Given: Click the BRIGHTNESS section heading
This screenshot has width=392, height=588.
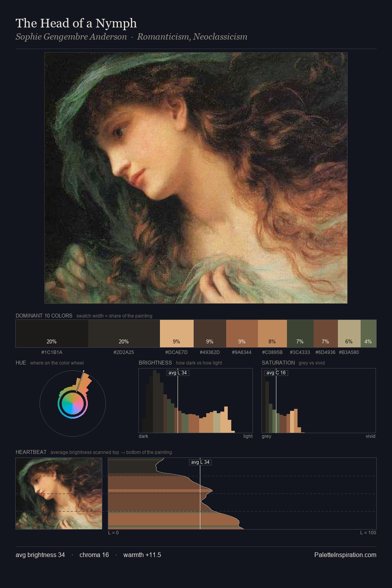Looking at the screenshot, I should (x=155, y=363).
